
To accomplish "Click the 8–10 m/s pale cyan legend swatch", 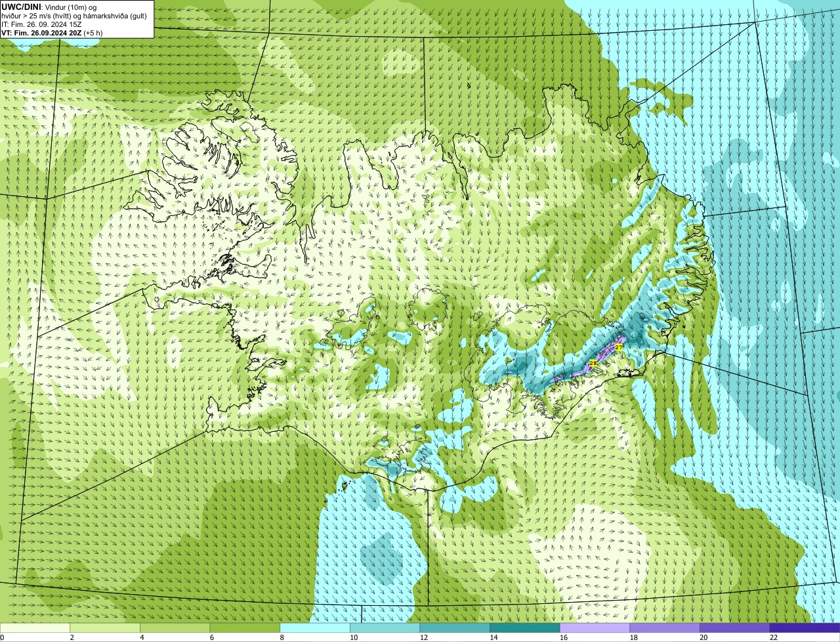I will pos(315,628).
